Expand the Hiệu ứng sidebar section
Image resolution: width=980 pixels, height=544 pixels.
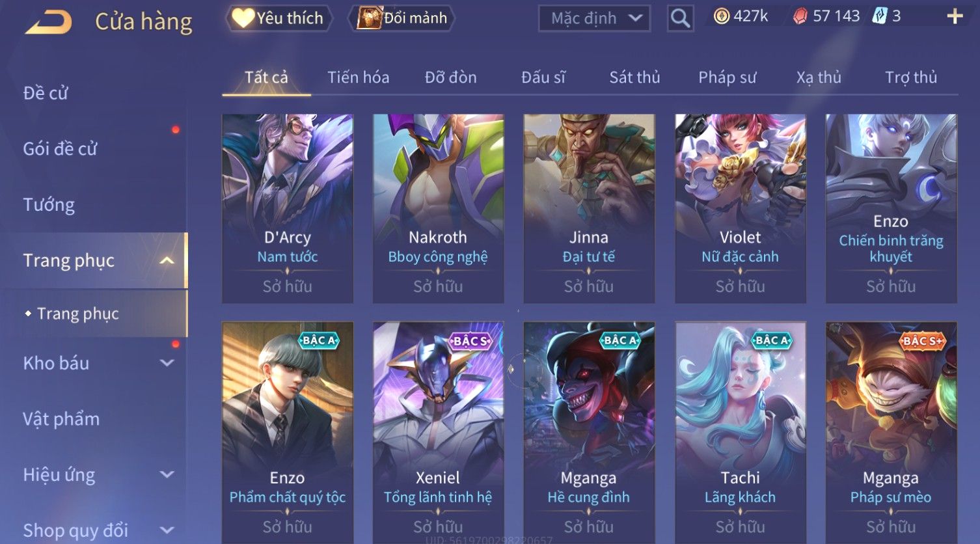click(167, 474)
